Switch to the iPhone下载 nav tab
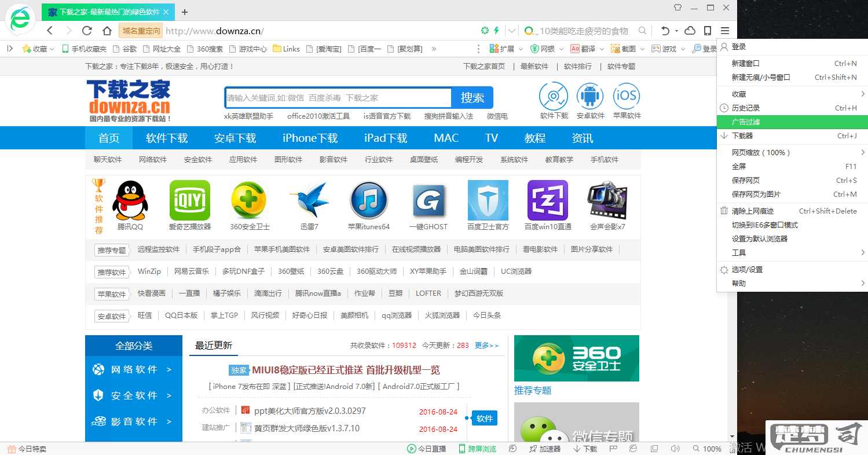Screen dimensions: 868x455 [x=310, y=138]
